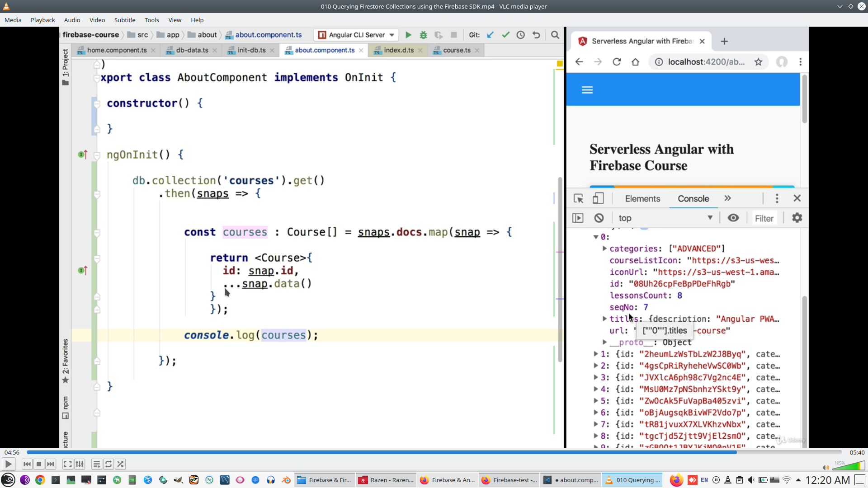Open the Tools menu
This screenshot has width=868, height=488.
(151, 20)
